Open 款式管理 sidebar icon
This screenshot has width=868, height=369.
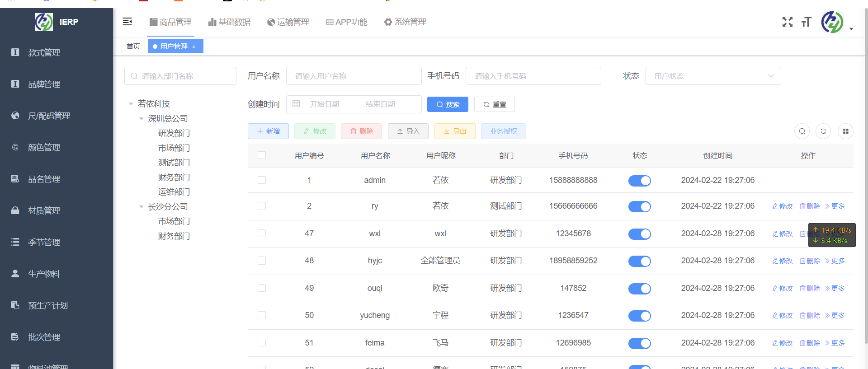click(x=15, y=52)
